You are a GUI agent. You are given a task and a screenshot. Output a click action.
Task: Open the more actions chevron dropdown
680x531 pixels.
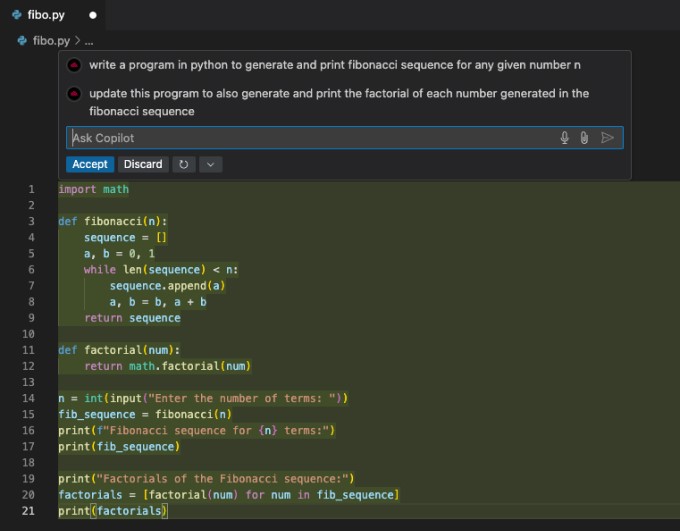tap(211, 164)
